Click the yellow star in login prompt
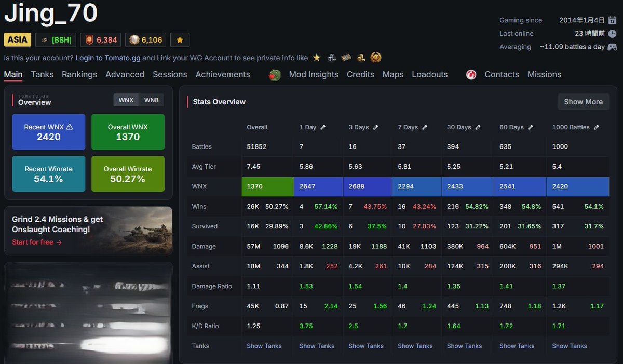This screenshot has width=623, height=364. (x=316, y=58)
